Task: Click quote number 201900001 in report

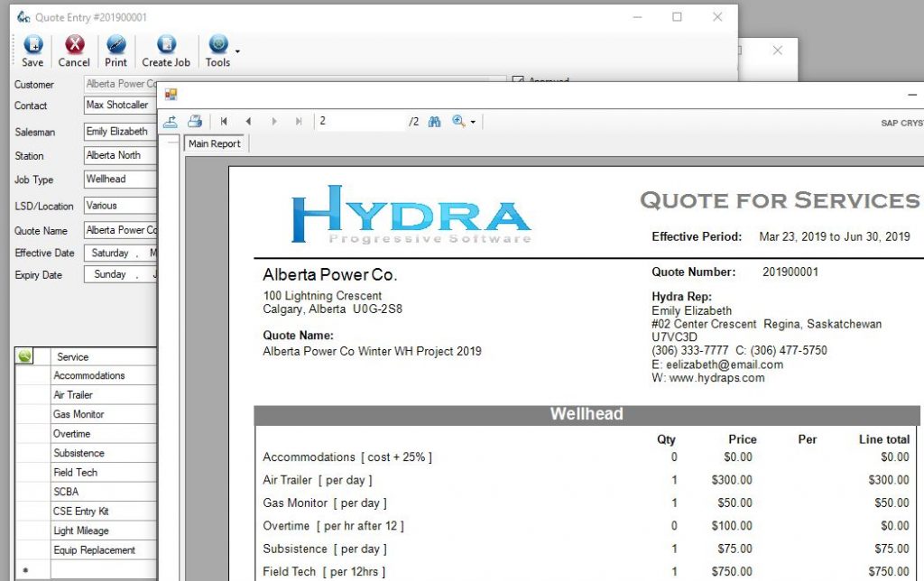Action: click(790, 272)
